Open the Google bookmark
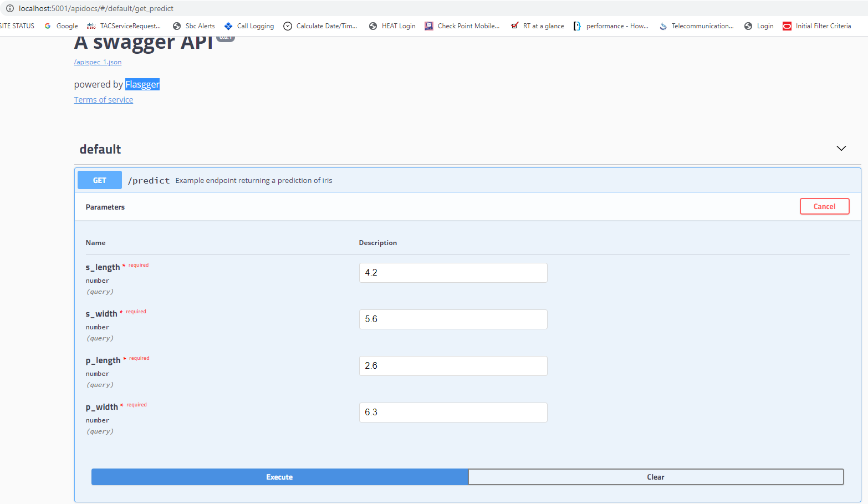 click(61, 26)
